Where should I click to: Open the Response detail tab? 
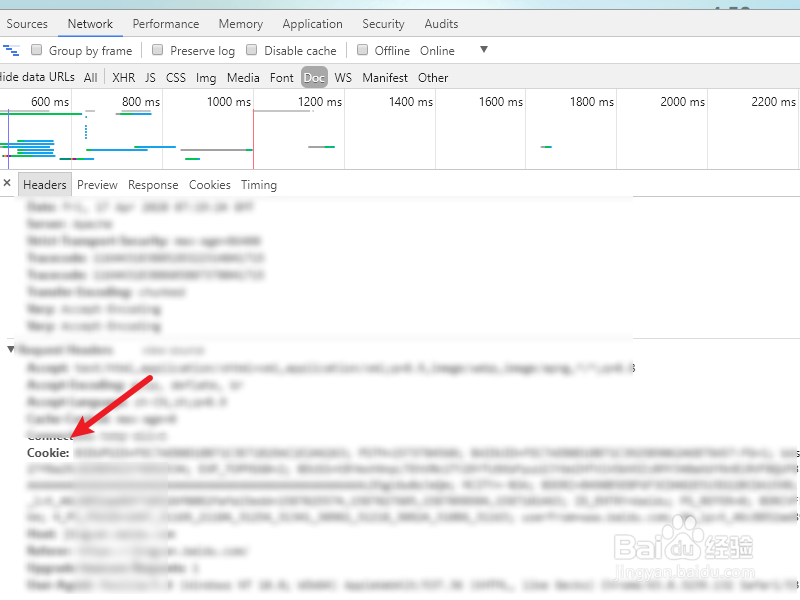[153, 185]
